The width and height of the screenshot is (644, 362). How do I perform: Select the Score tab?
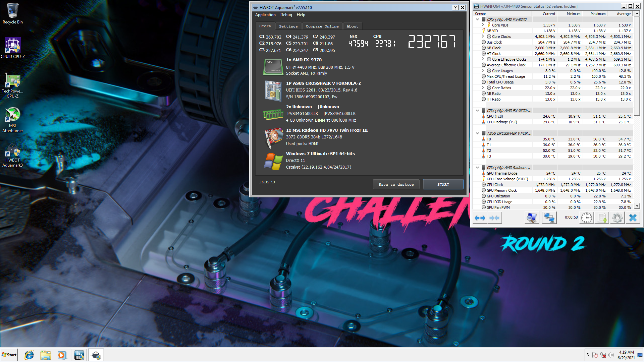tap(265, 26)
